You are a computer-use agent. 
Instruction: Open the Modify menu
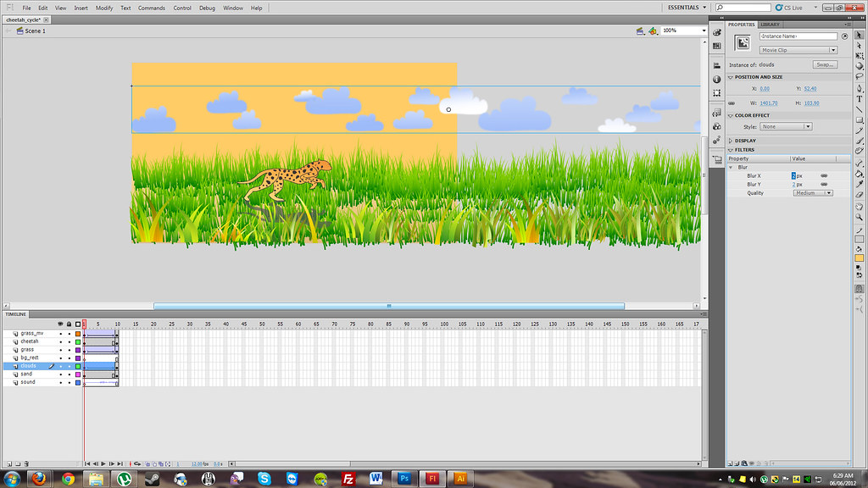tap(104, 8)
